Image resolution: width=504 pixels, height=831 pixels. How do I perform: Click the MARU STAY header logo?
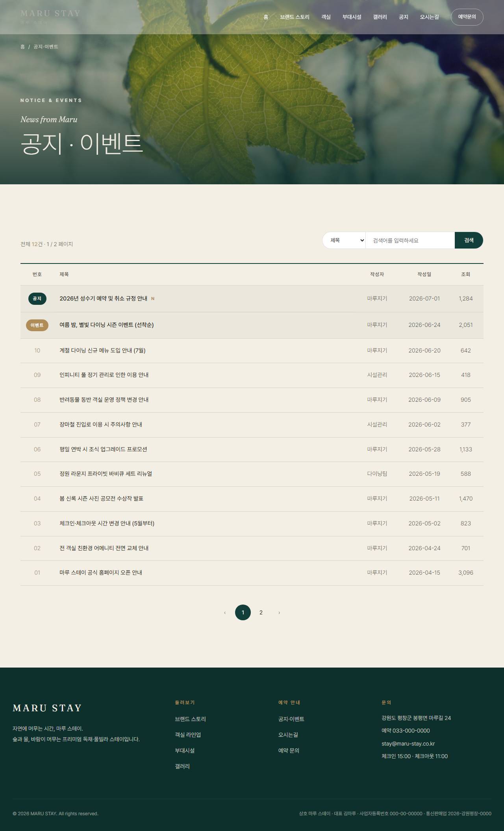(x=50, y=17)
